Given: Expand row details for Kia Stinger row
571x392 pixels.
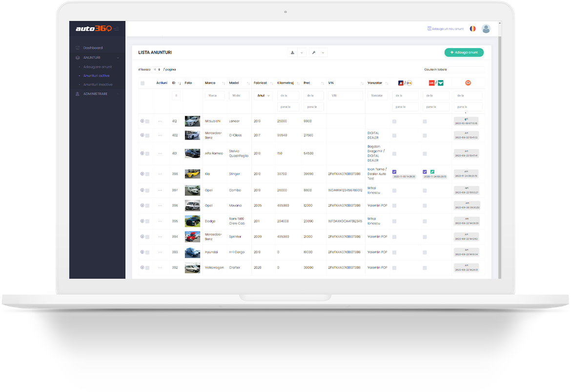Looking at the screenshot, I should [x=142, y=174].
